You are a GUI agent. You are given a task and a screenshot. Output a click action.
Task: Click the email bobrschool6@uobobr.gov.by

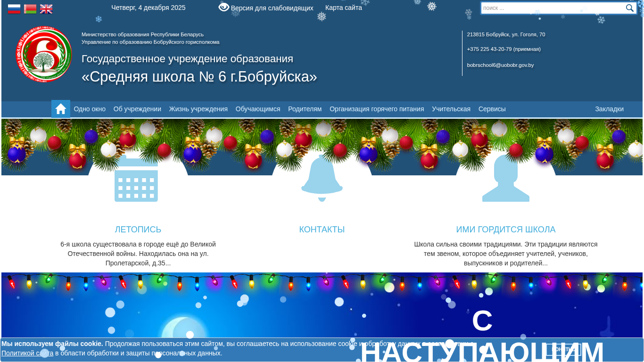[x=500, y=65]
